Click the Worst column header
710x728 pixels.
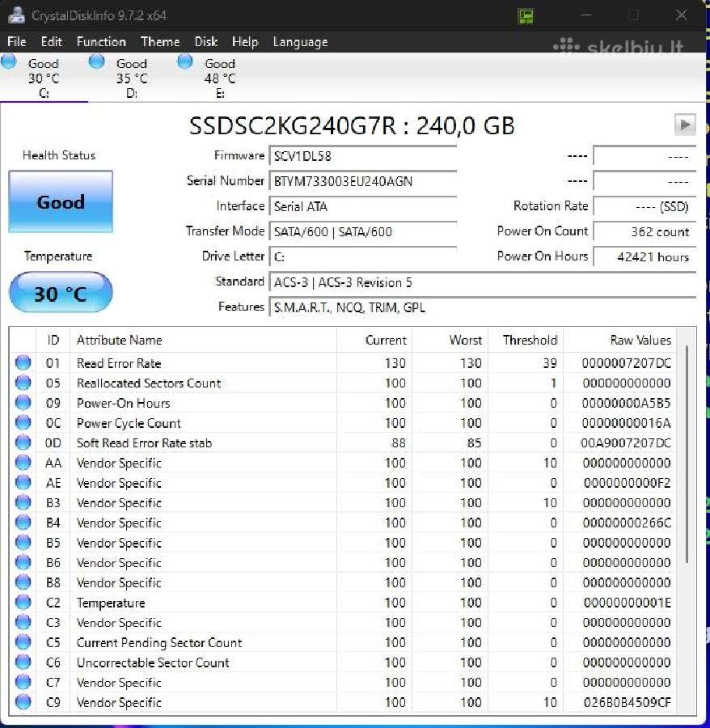(x=450, y=340)
